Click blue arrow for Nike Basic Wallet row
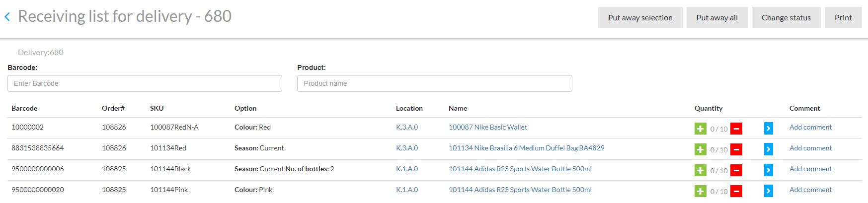The image size is (868, 203). 768,129
